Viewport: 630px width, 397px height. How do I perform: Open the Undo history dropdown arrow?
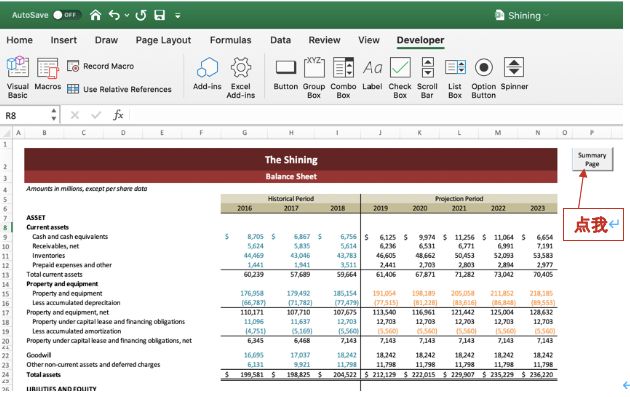pos(127,15)
